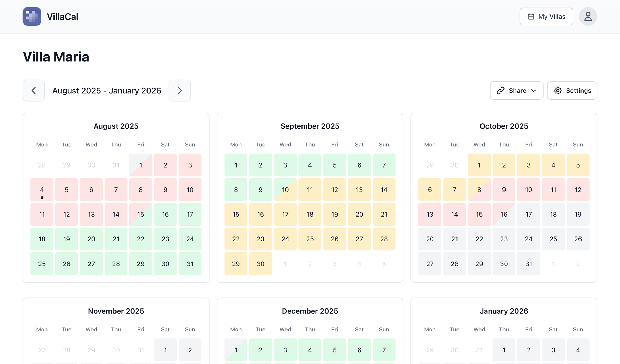Click the September 2025 month title
620x364 pixels.
[x=310, y=126]
